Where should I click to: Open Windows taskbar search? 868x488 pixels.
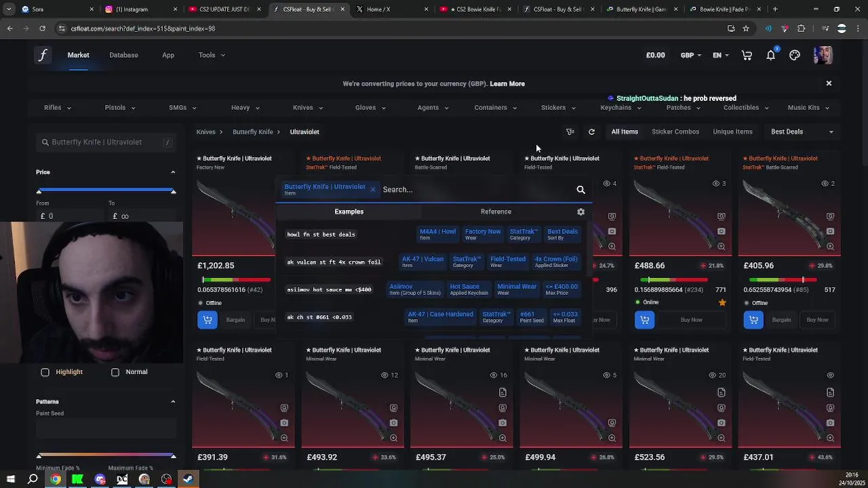pyautogui.click(x=33, y=479)
